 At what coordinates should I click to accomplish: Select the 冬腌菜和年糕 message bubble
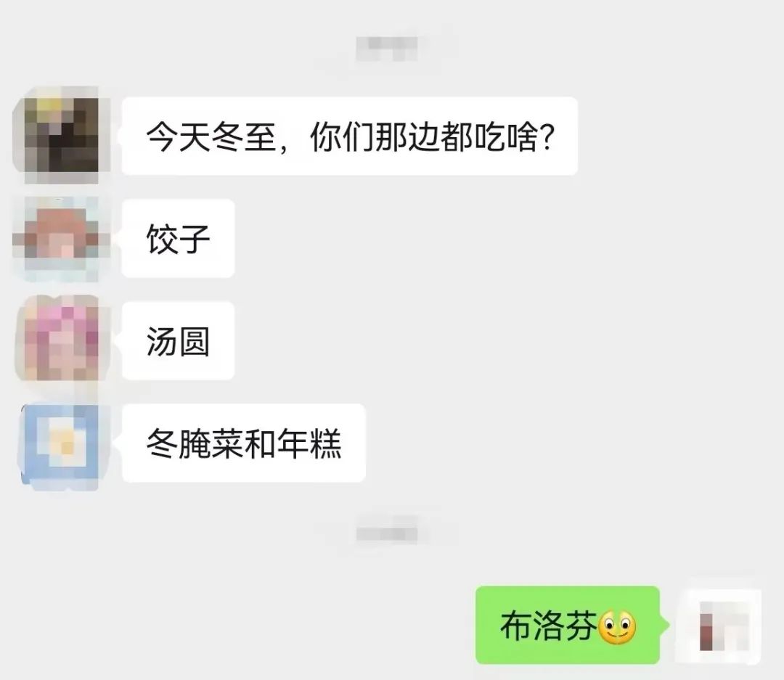pos(244,443)
